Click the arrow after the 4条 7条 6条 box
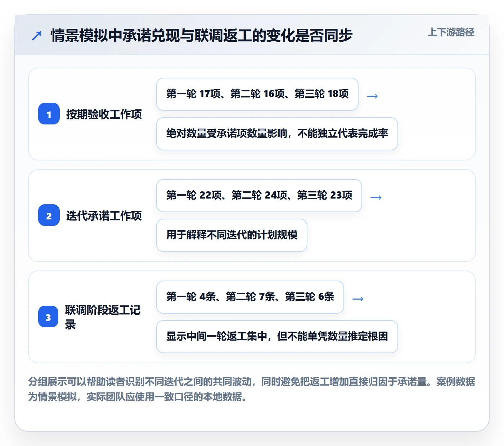 tap(358, 299)
